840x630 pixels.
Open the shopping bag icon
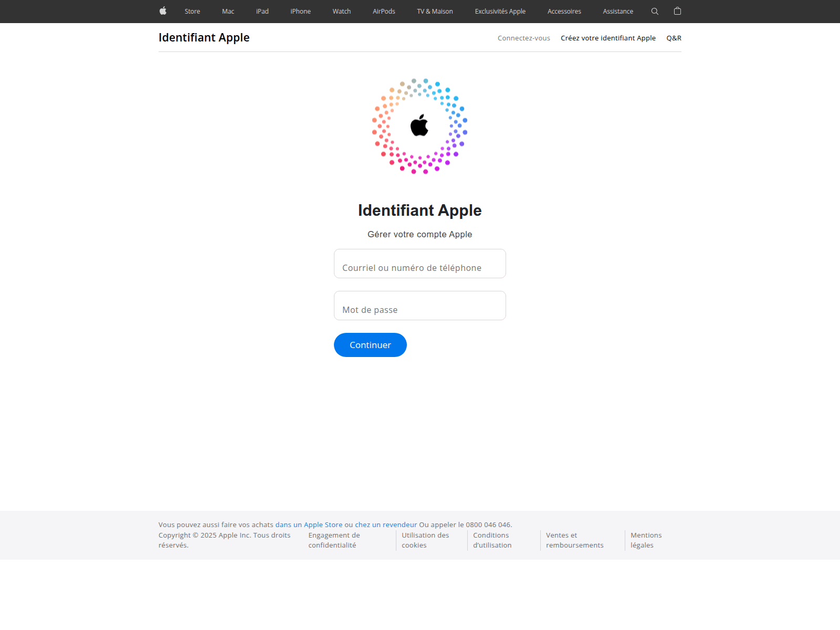click(677, 11)
